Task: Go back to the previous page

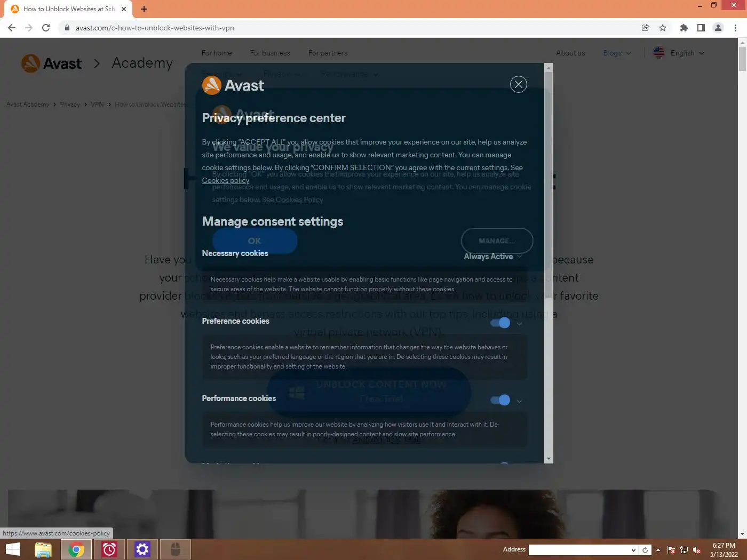Action: click(12, 28)
